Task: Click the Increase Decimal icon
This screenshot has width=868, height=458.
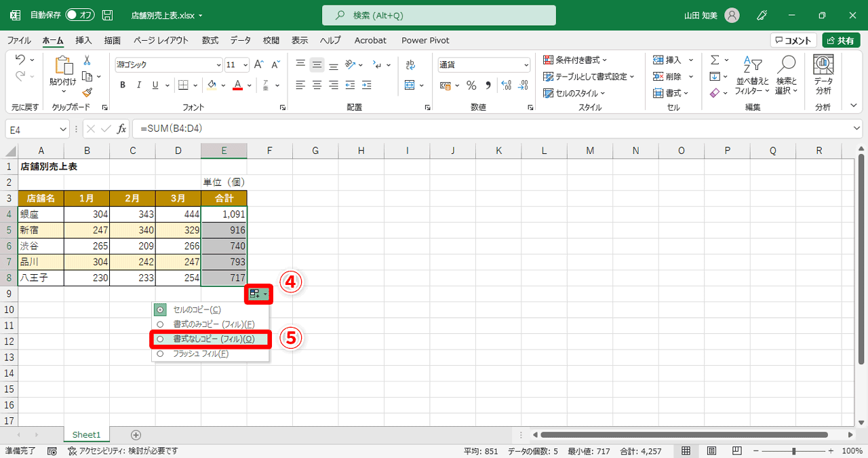Action: click(x=507, y=85)
